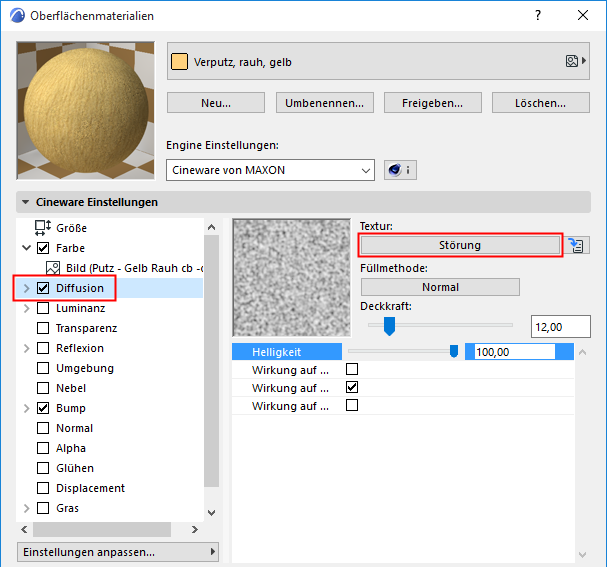
Task: Click the Löschen... button
Action: (540, 103)
